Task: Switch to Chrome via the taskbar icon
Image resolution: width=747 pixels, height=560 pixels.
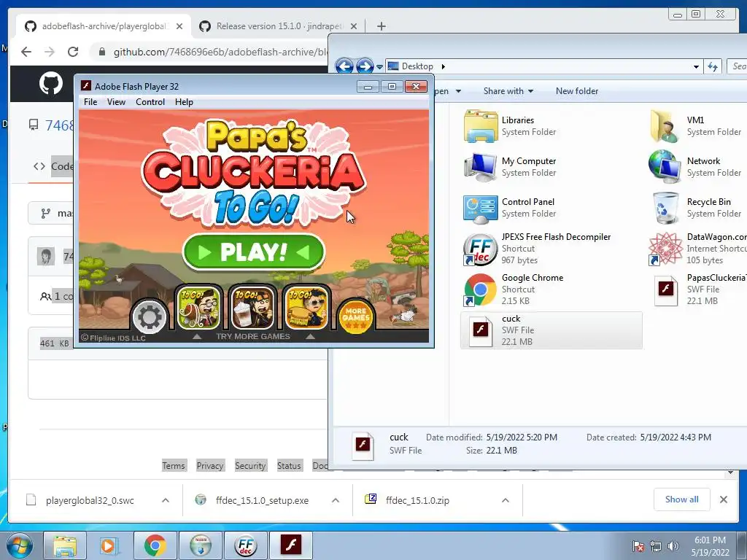Action: [155, 545]
